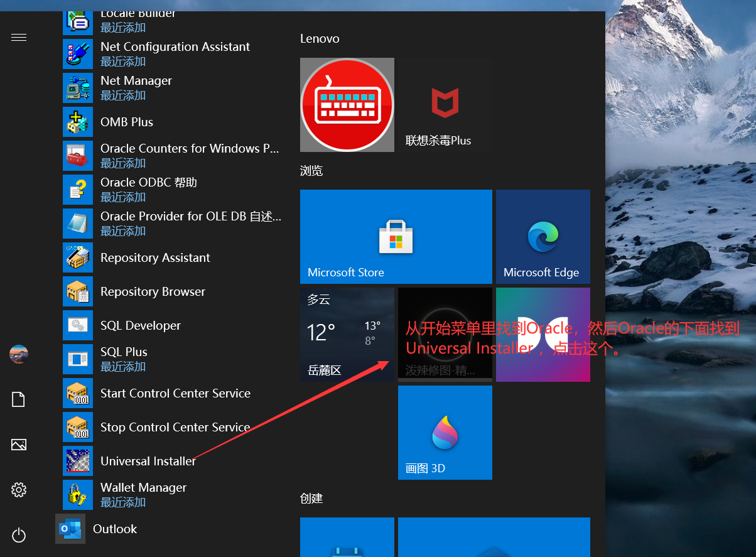This screenshot has width=756, height=557.
Task: Click the Oracle ODBC 帮助 icon
Action: [x=78, y=190]
